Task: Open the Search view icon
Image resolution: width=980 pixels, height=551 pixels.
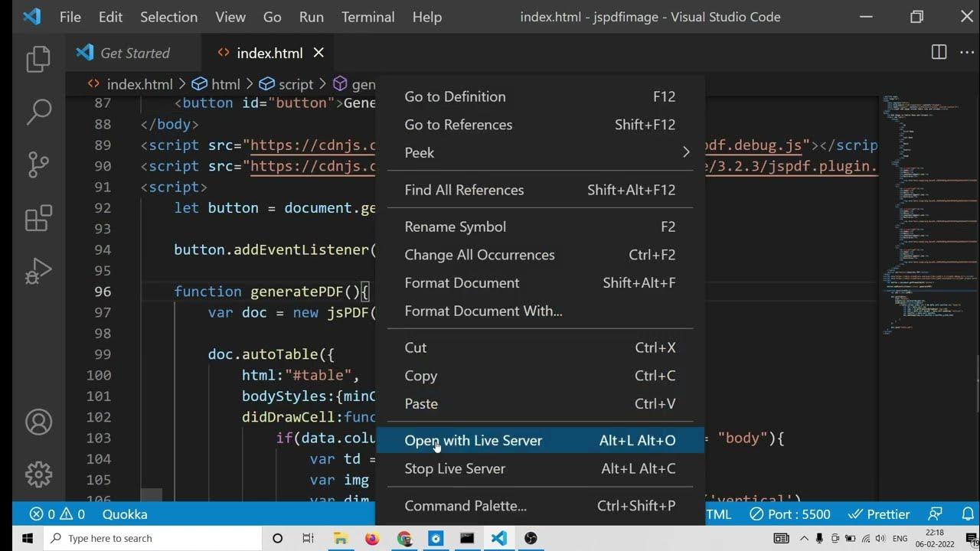Action: [38, 112]
